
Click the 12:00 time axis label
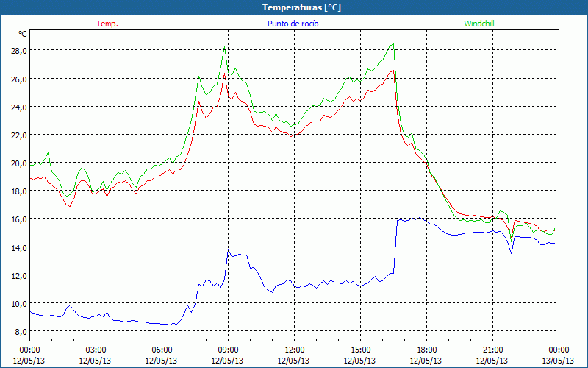click(295, 350)
